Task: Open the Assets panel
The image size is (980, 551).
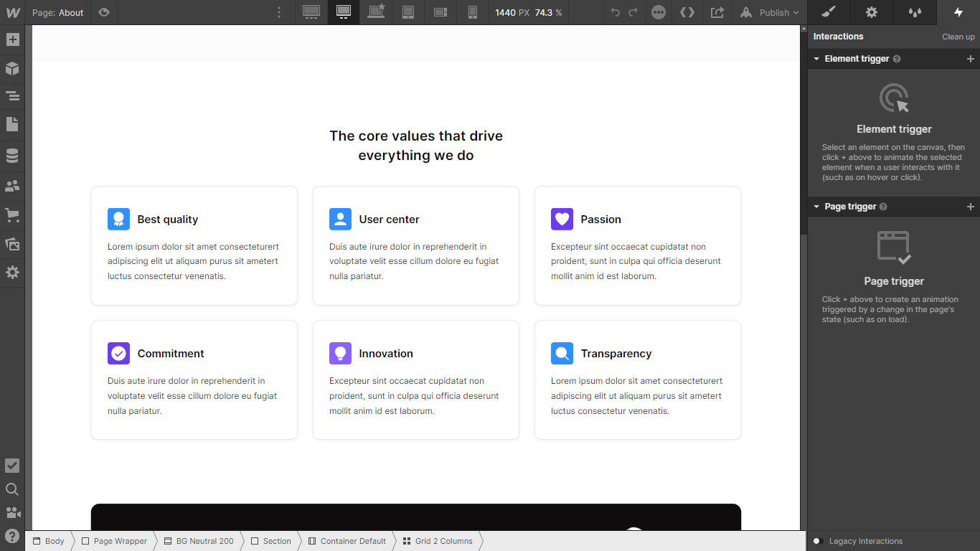Action: pos(11,243)
